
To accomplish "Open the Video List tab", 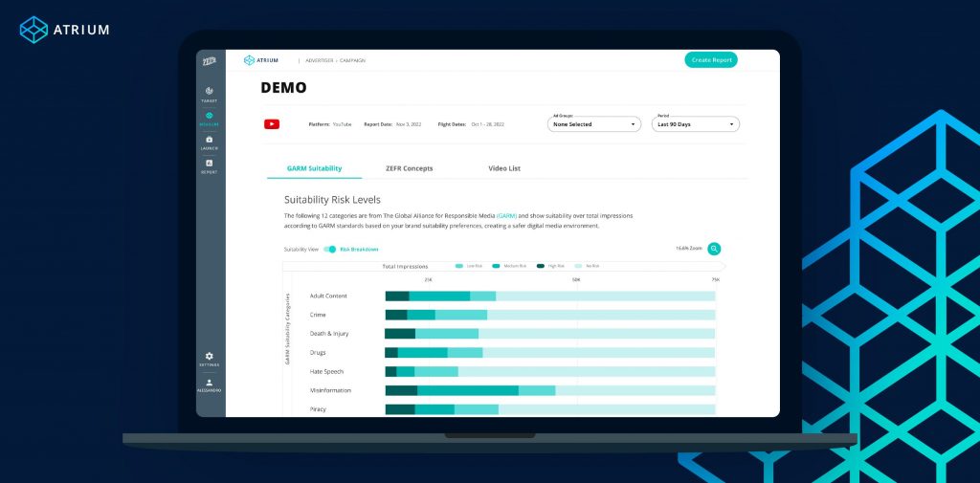I will click(x=504, y=168).
